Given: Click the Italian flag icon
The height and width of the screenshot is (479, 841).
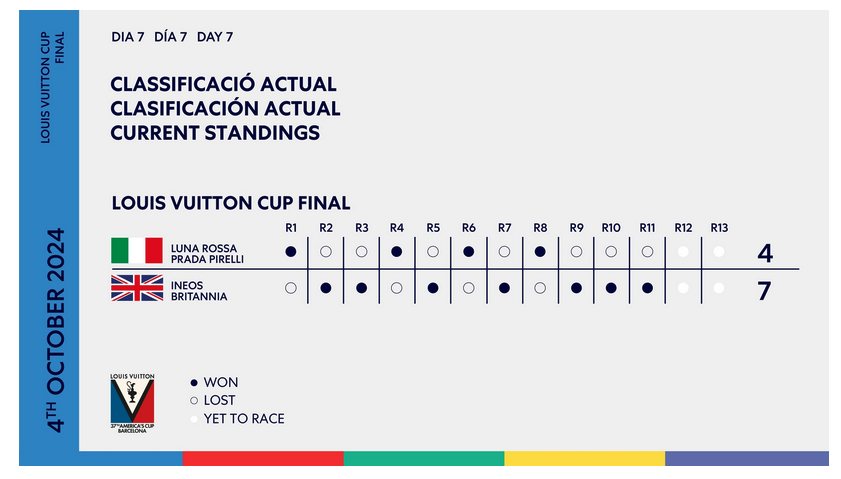Looking at the screenshot, I should pos(137,250).
